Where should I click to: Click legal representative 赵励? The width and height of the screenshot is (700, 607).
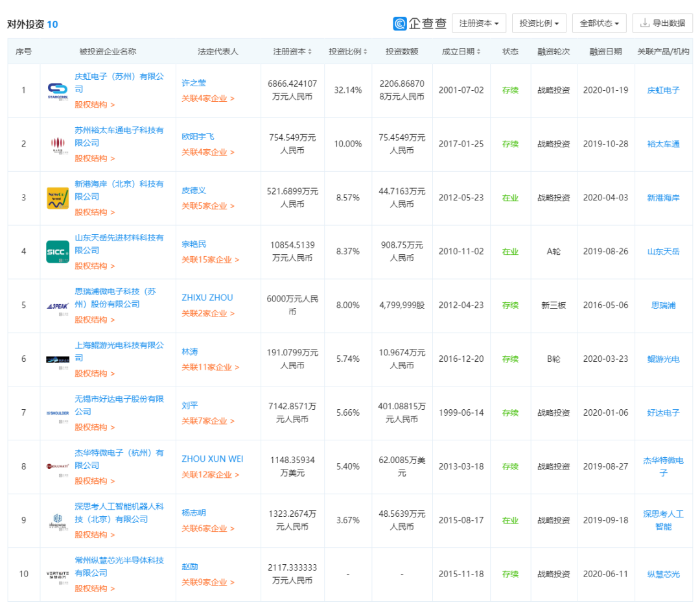click(x=190, y=567)
